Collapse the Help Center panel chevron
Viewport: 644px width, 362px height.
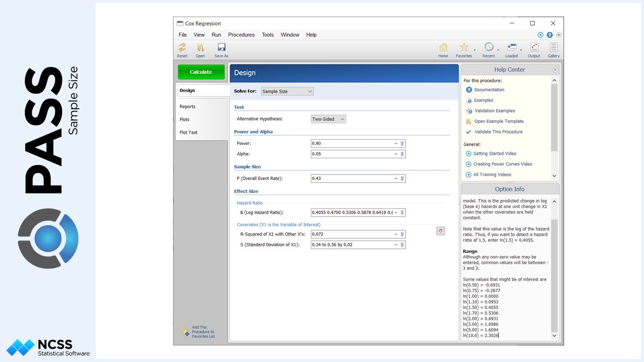point(555,70)
